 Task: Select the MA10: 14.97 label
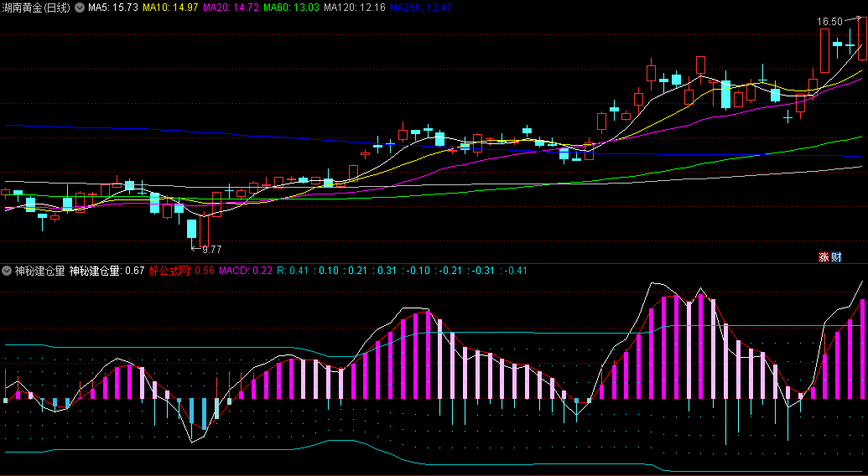[x=170, y=8]
